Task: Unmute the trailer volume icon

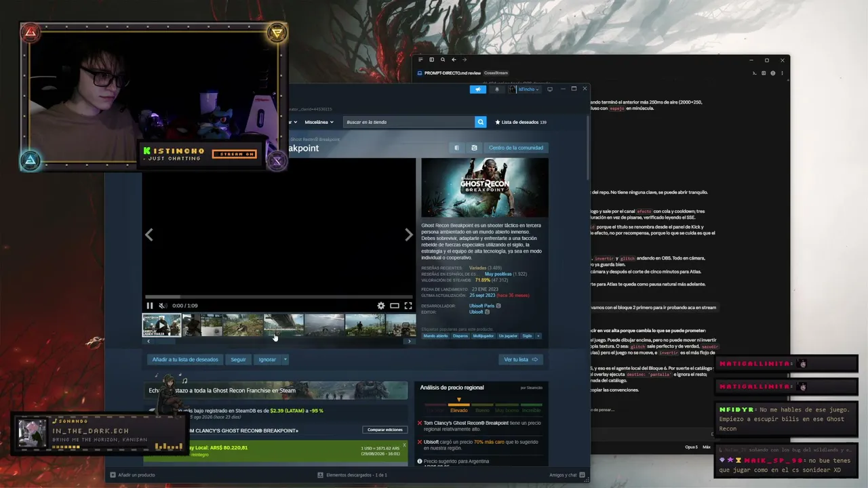Action: (x=163, y=306)
